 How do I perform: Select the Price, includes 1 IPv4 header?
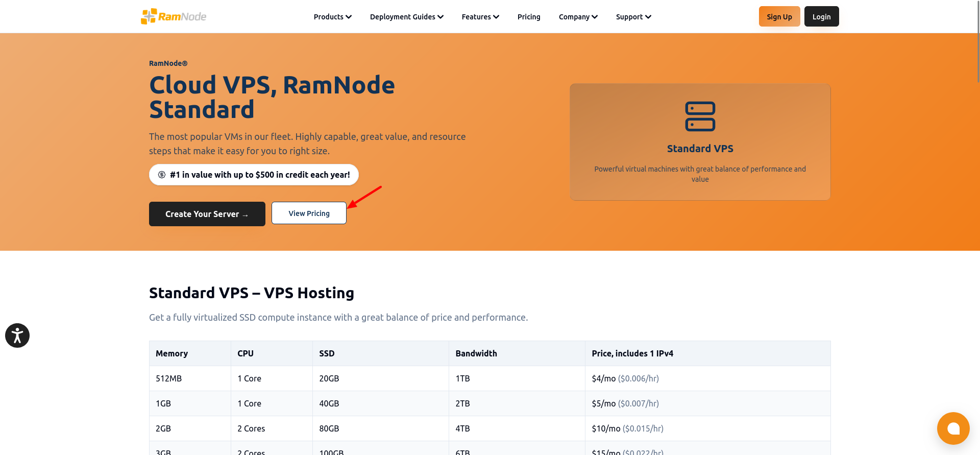pos(708,353)
